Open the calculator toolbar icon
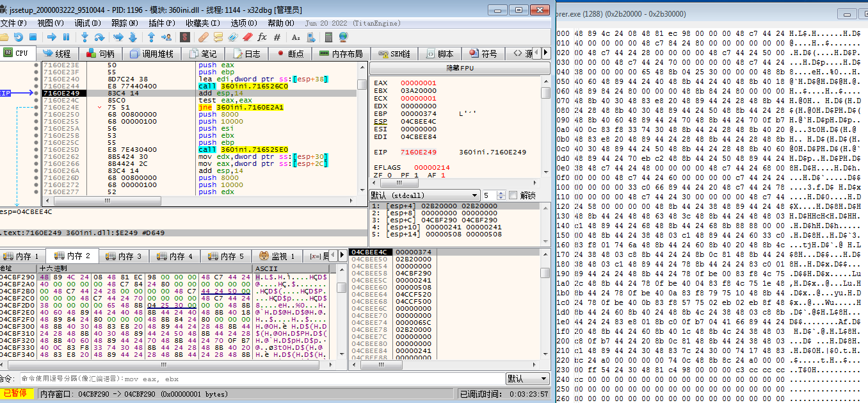 point(327,37)
